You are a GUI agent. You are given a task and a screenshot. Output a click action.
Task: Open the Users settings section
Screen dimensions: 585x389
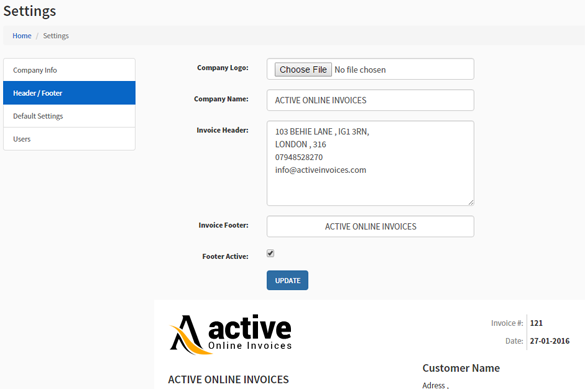pyautogui.click(x=69, y=139)
